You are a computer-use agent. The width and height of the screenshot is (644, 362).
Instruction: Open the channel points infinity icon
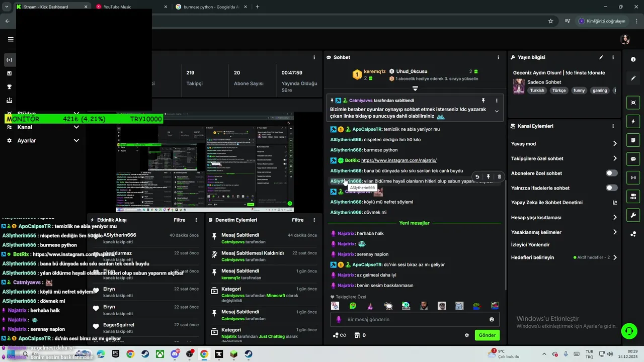coord(340,335)
